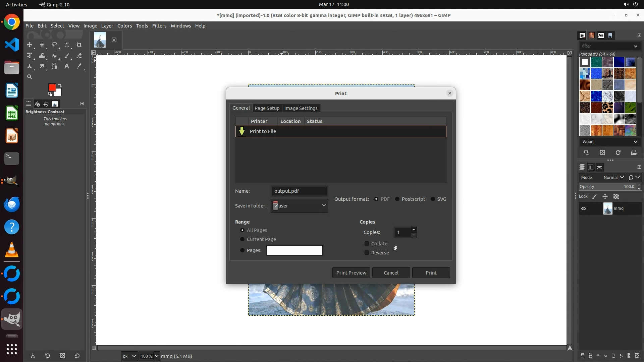The height and width of the screenshot is (362, 644).
Task: Expand the layer Mode Normal dropdown
Action: tap(613, 177)
